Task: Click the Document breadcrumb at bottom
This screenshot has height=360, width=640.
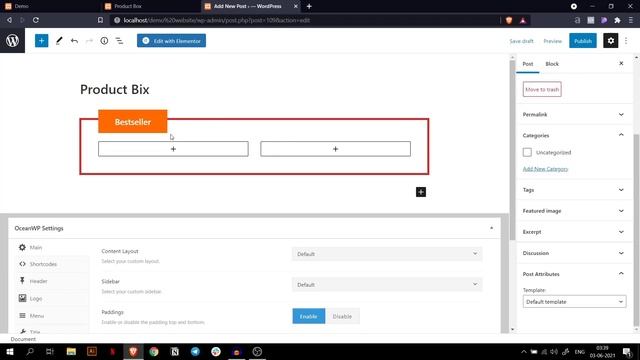Action: 23,339
